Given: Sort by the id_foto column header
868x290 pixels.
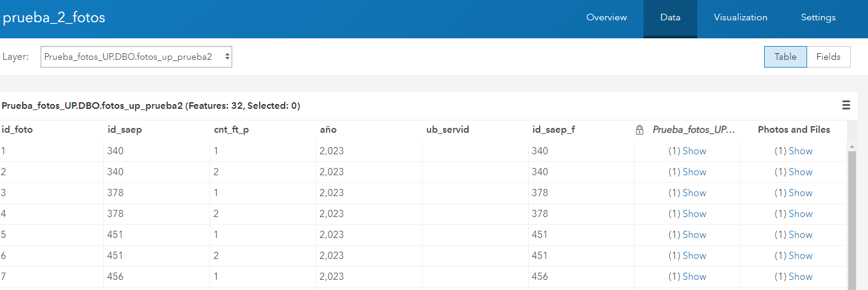Looking at the screenshot, I should pyautogui.click(x=17, y=130).
